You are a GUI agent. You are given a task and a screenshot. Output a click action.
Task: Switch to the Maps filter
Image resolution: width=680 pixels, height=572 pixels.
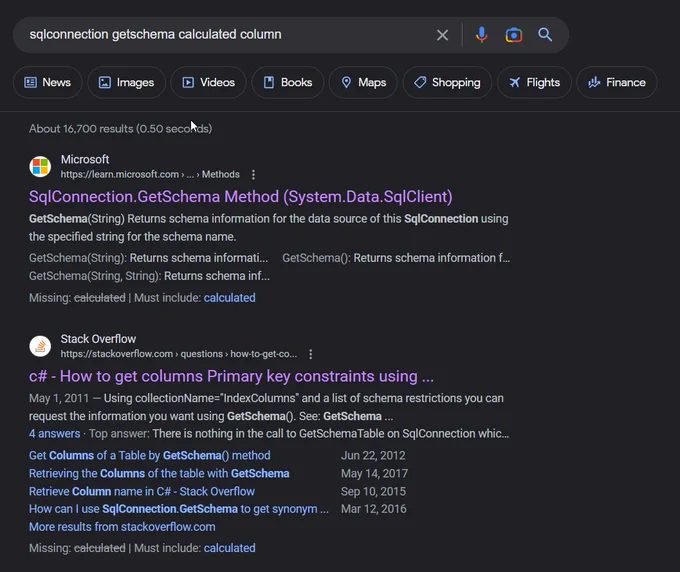point(363,82)
